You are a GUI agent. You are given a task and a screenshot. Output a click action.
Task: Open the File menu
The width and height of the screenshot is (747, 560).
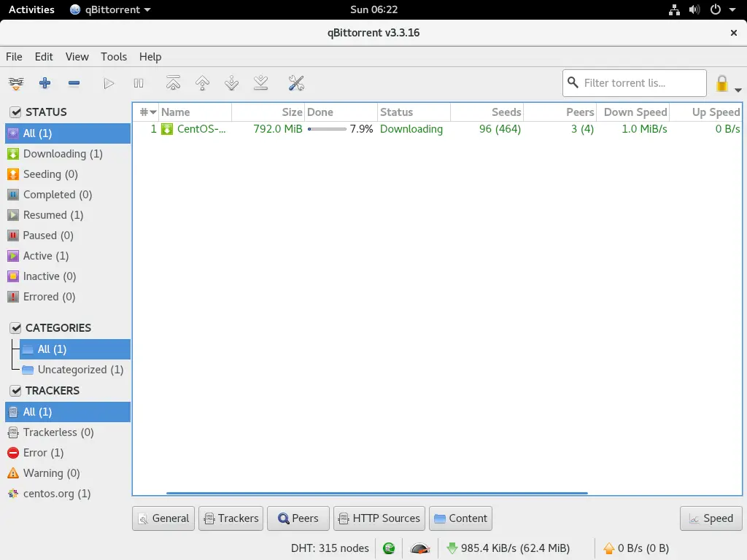point(14,57)
